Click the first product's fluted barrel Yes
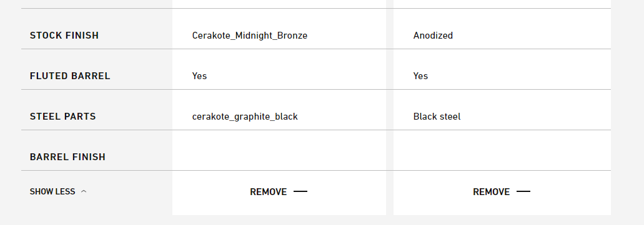This screenshot has height=225, width=644. [199, 76]
